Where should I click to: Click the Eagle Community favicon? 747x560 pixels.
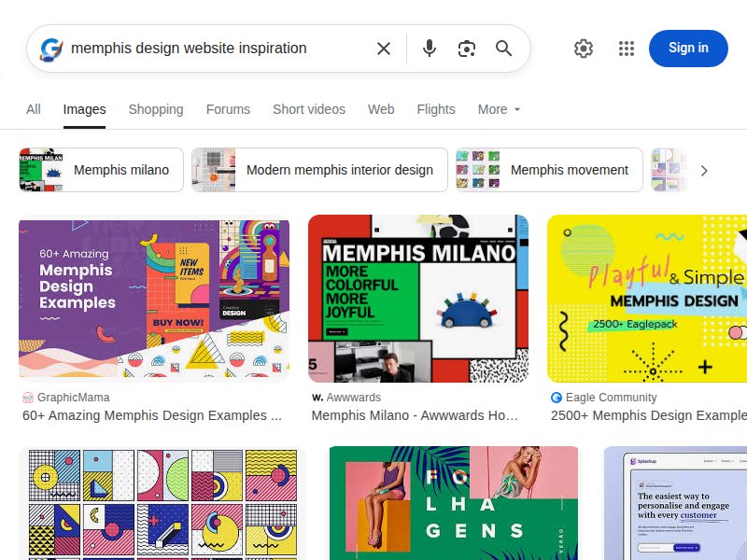point(556,398)
